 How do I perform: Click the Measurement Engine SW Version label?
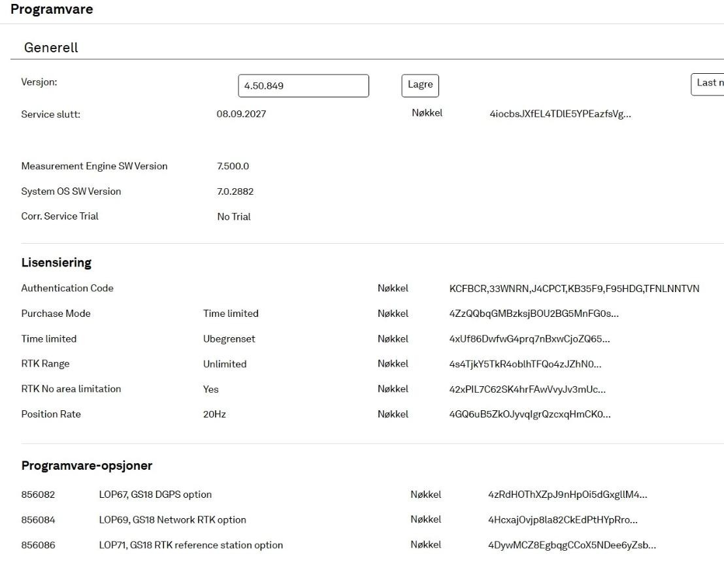pos(94,166)
